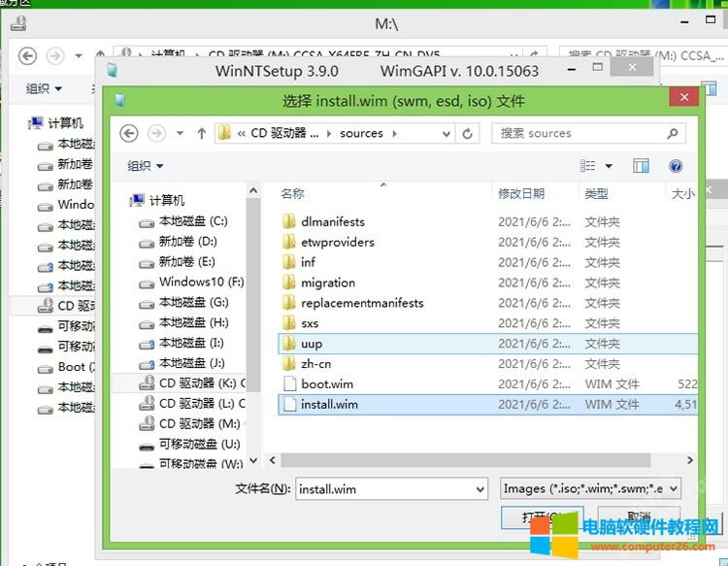Open dialog help question-mark icon

pyautogui.click(x=676, y=166)
